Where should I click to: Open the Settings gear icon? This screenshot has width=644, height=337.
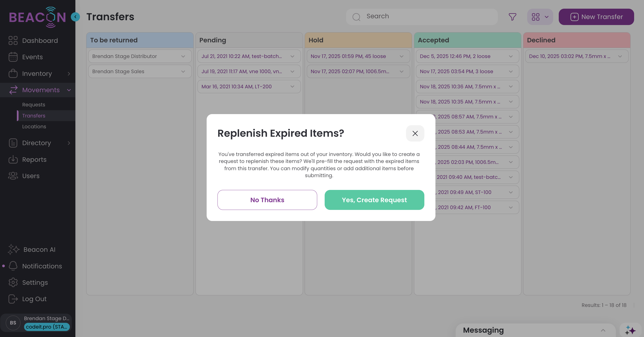pyautogui.click(x=13, y=282)
